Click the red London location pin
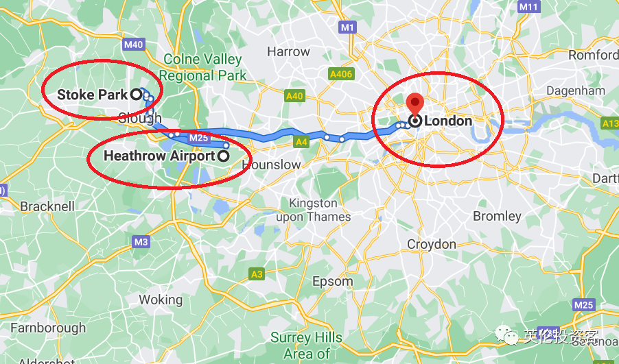 coord(415,104)
